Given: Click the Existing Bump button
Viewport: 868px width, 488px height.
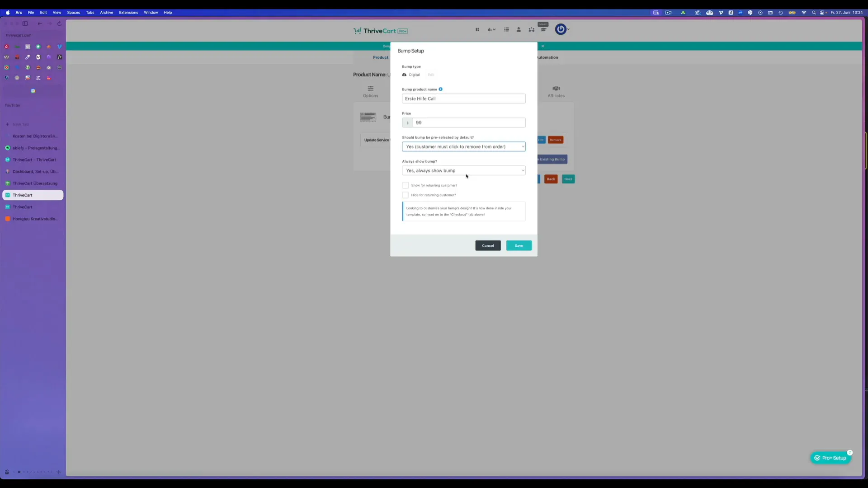Looking at the screenshot, I should (552, 159).
